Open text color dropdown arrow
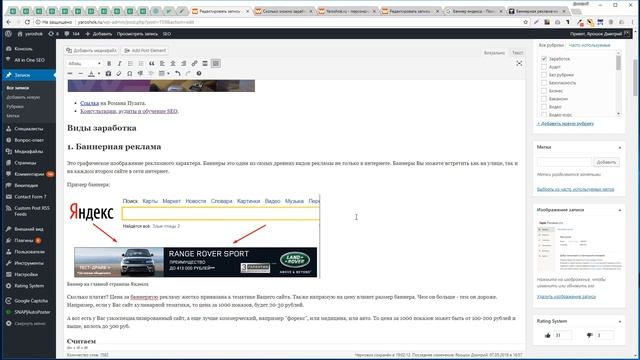 (x=98, y=73)
